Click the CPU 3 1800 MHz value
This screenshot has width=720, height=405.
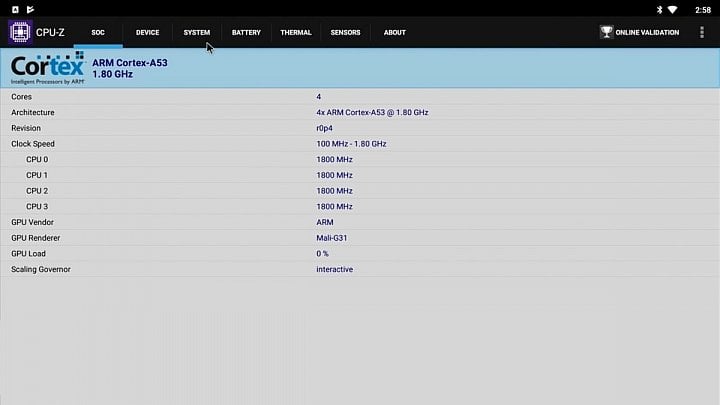pyautogui.click(x=334, y=207)
